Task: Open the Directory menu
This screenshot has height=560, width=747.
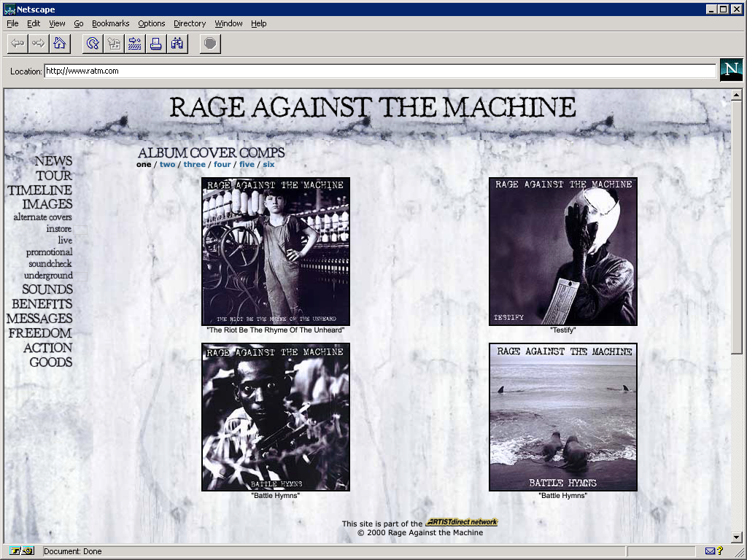Action: click(x=190, y=23)
